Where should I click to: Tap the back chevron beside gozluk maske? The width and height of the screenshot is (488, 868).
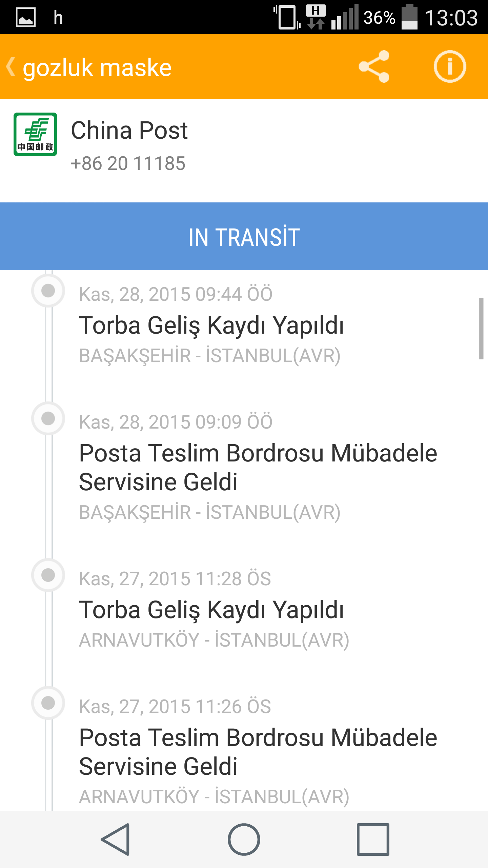tap(11, 67)
